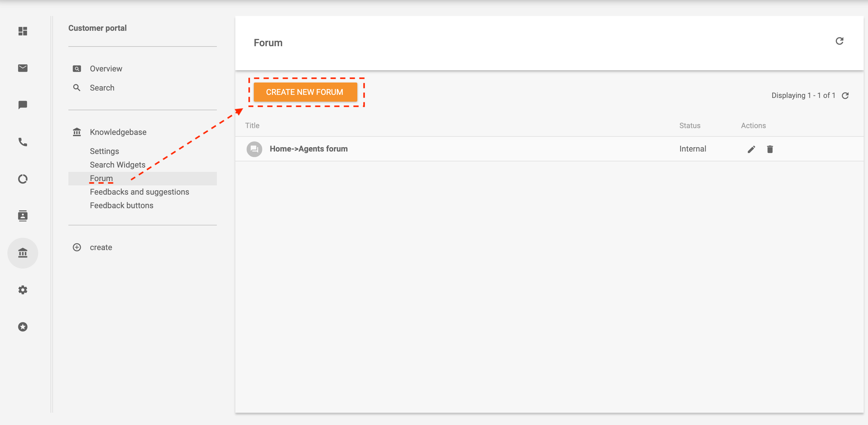Go to Search Widgets

coord(117,165)
